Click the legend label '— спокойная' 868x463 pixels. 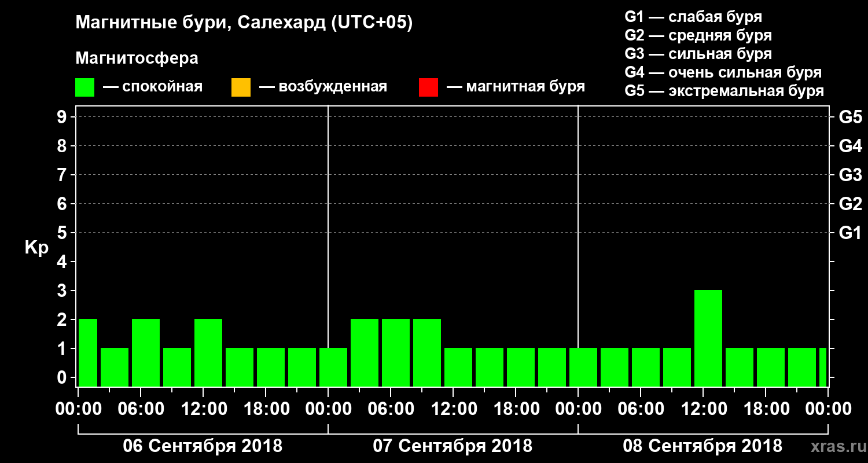pyautogui.click(x=153, y=87)
